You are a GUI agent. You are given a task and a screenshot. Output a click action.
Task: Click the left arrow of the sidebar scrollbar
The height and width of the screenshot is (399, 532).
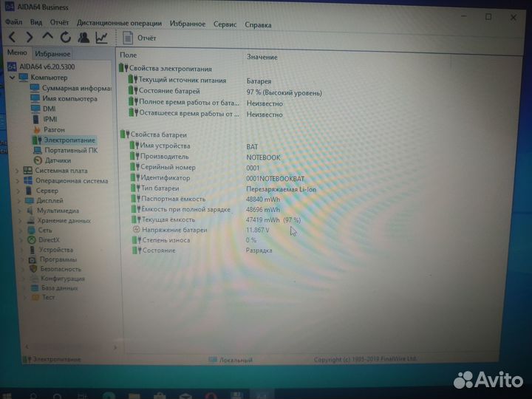click(27, 347)
